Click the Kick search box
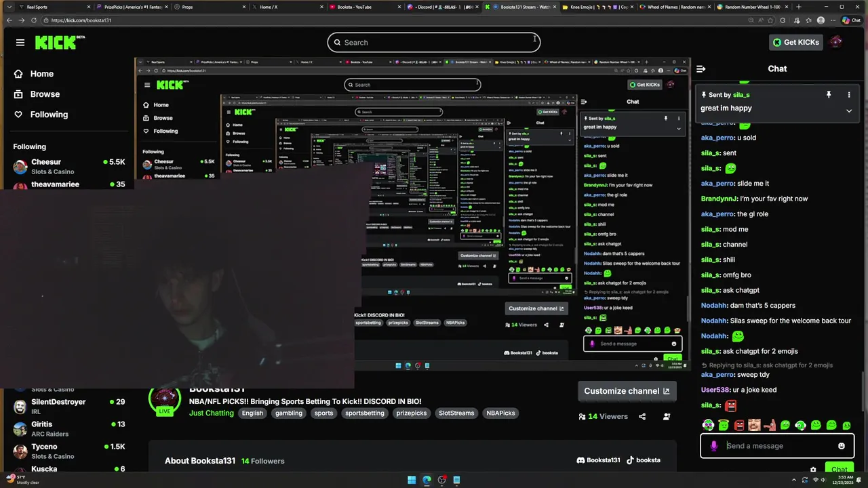The image size is (868, 488). point(434,42)
